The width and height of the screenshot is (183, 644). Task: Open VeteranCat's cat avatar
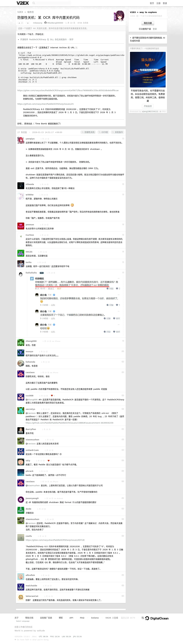[21, 597]
